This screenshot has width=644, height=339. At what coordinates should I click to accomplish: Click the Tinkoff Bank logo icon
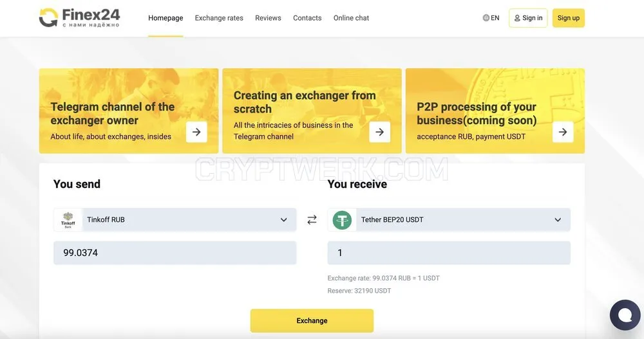pyautogui.click(x=68, y=220)
